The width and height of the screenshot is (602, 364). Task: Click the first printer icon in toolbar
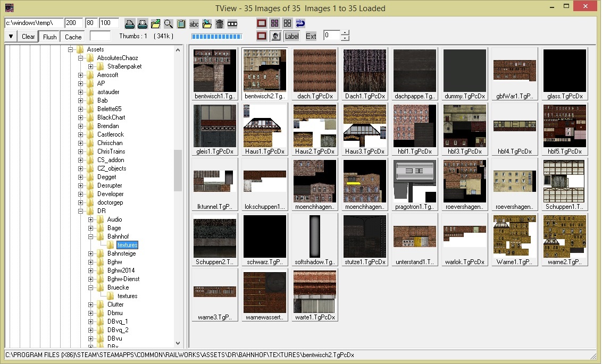coord(129,23)
